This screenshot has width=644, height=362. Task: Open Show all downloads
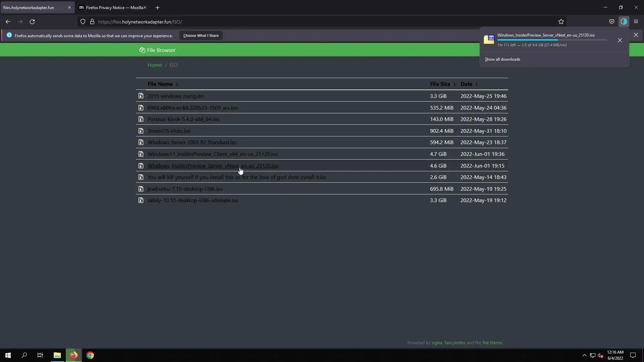(502, 59)
